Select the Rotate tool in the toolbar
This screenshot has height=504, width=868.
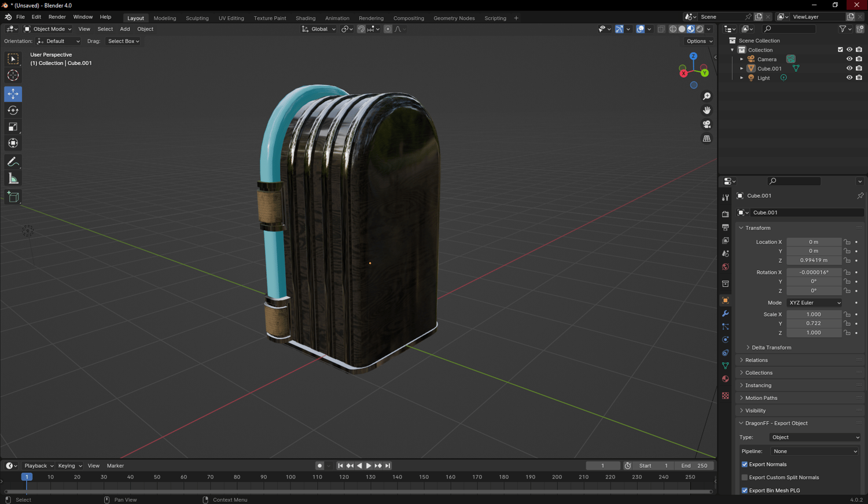[x=13, y=111]
